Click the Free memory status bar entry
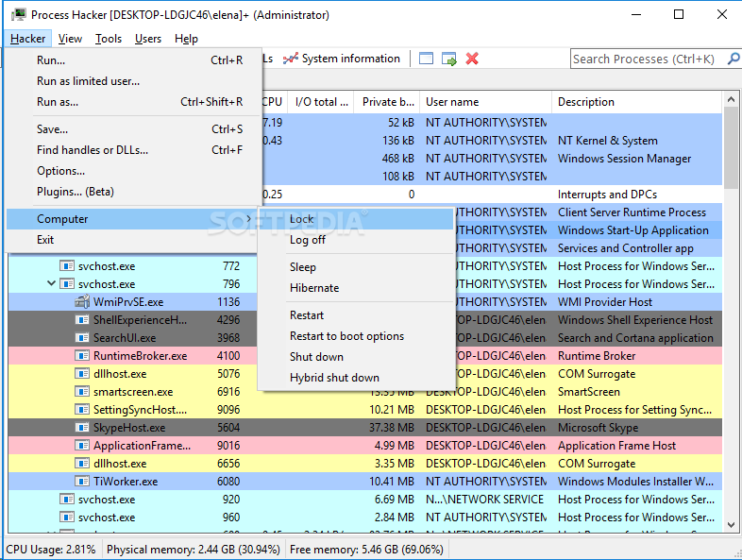Screen dimensions: 742x560 point(366,549)
